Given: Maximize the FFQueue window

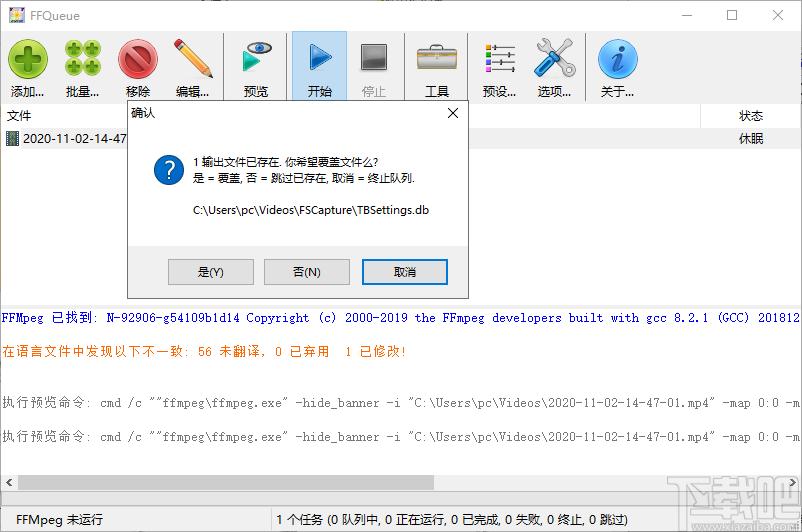Looking at the screenshot, I should 732,15.
